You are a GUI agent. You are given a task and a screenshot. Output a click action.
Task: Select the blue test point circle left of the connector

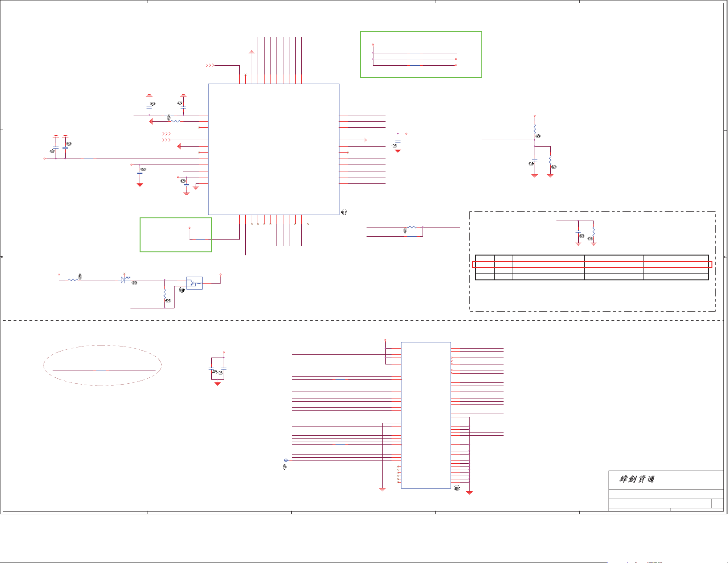click(x=286, y=460)
